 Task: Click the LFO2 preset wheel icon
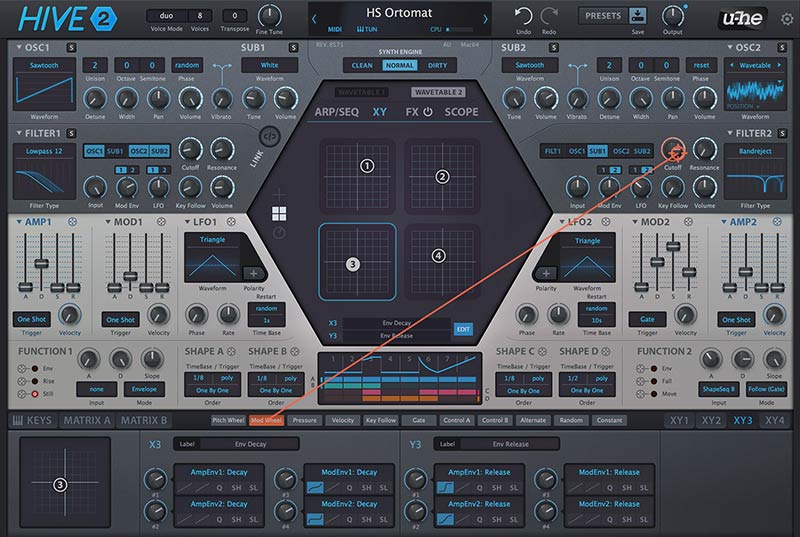click(x=606, y=222)
